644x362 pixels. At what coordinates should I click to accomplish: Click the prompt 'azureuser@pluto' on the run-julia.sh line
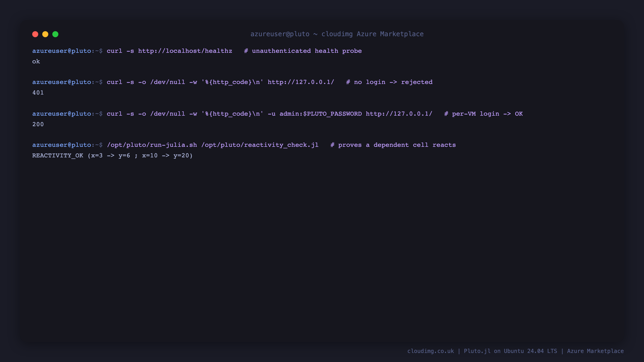62,145
